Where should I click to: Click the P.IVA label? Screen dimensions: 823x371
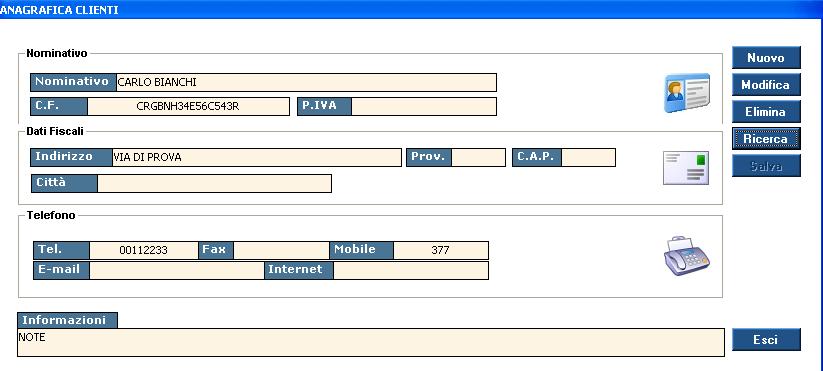pos(325,107)
